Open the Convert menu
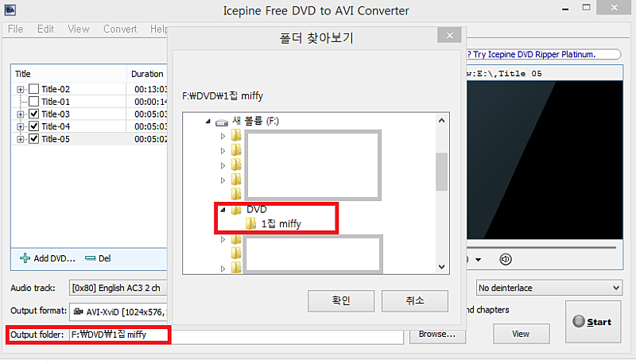The image size is (636, 364). point(120,29)
